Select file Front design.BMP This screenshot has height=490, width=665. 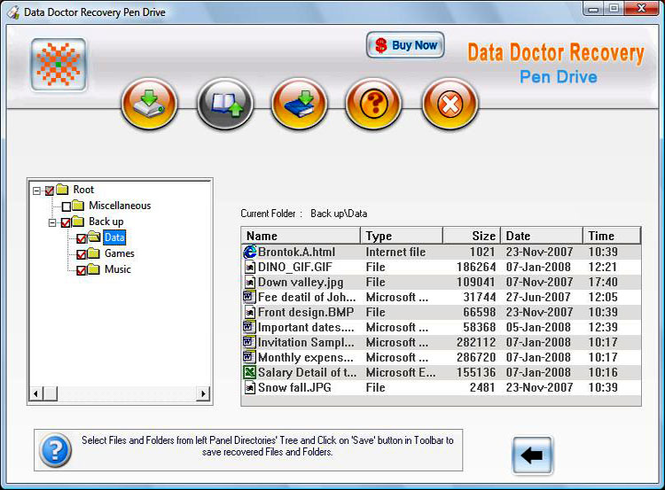pyautogui.click(x=306, y=312)
